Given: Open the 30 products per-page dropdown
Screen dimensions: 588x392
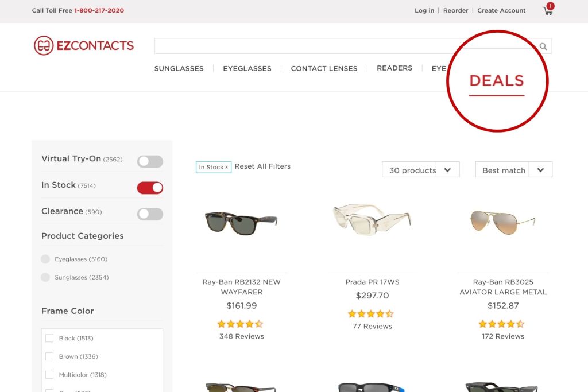Looking at the screenshot, I should (x=420, y=169).
